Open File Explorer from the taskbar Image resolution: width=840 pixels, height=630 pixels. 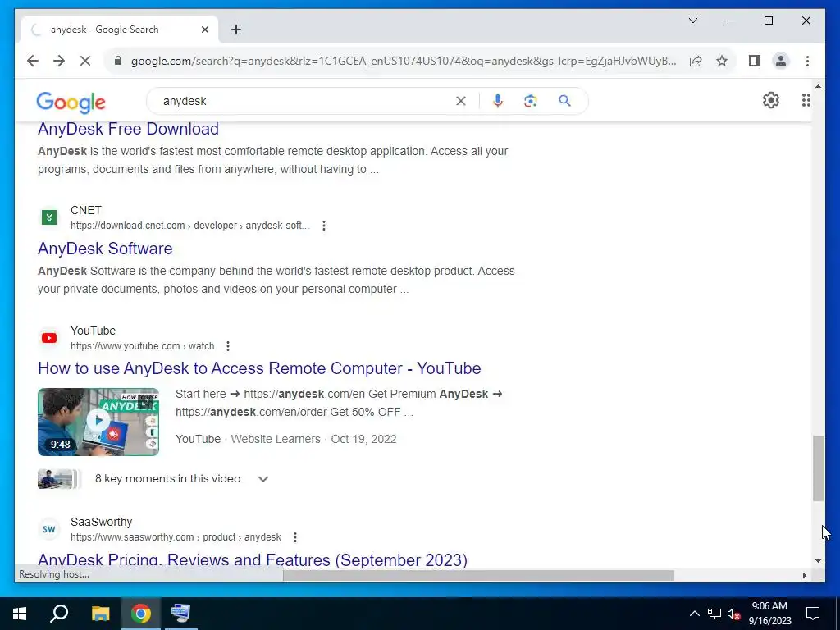click(x=100, y=614)
